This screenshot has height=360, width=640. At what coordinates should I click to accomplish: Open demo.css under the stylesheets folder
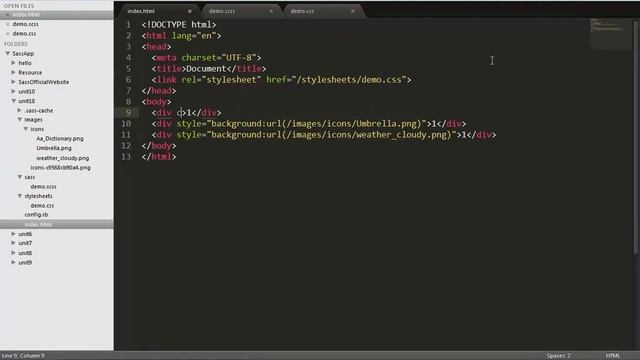click(x=42, y=206)
